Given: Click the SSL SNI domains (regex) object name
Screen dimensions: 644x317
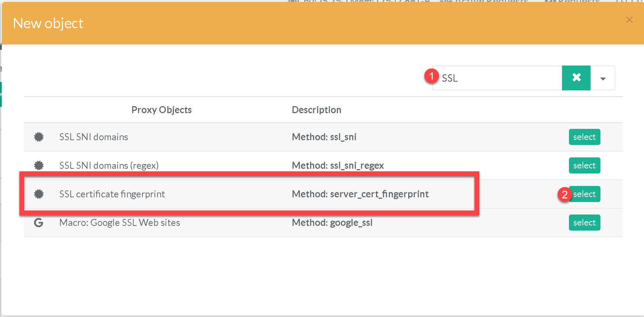Looking at the screenshot, I should point(109,165).
